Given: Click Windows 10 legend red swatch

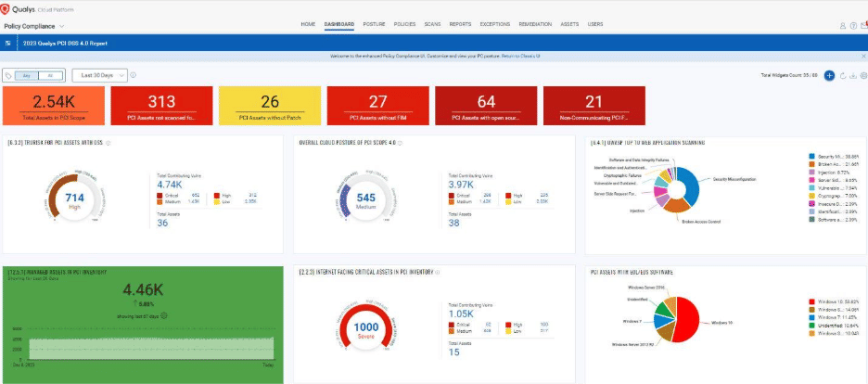Looking at the screenshot, I should point(811,301).
